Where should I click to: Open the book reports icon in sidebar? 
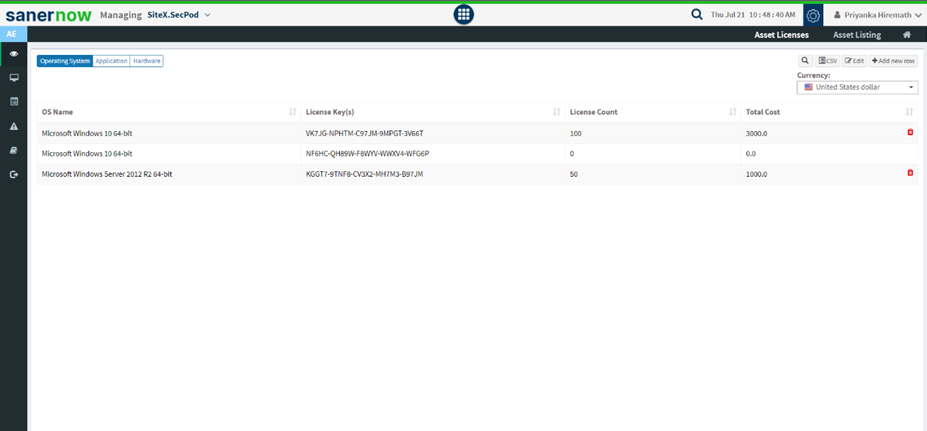click(x=14, y=150)
